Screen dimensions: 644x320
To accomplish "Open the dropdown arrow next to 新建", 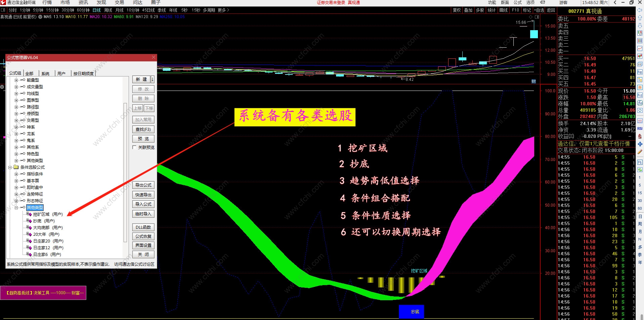I will 152,79.
